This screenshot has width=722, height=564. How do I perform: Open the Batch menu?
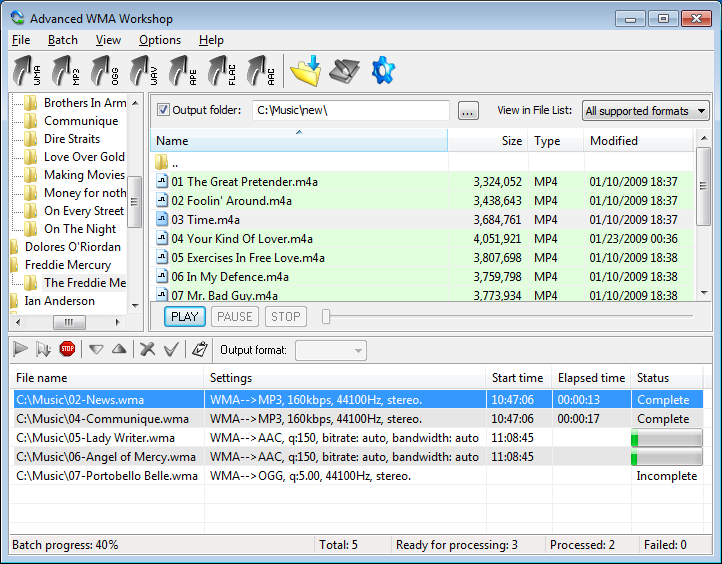(x=63, y=40)
